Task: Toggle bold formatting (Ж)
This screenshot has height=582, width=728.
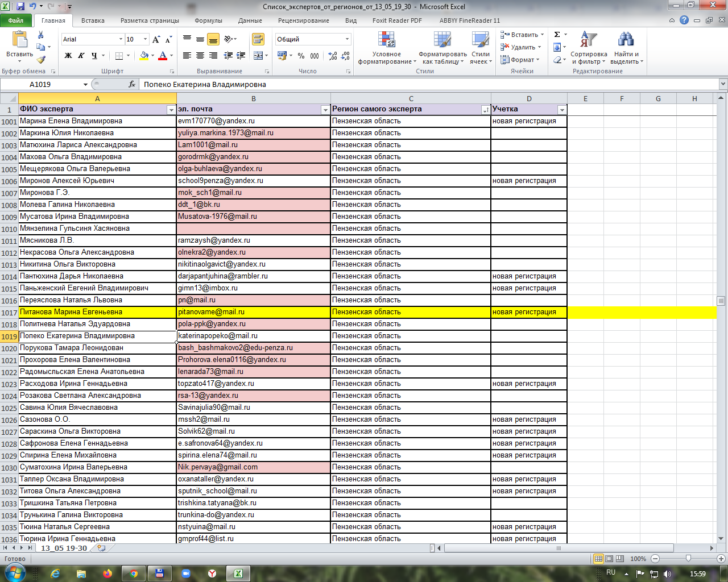Action: point(68,56)
